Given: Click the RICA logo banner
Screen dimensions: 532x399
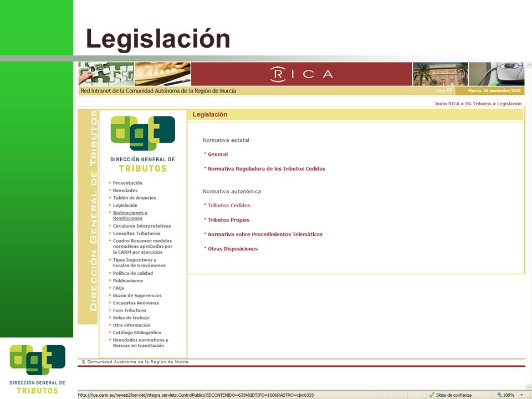Looking at the screenshot, I should click(x=301, y=74).
